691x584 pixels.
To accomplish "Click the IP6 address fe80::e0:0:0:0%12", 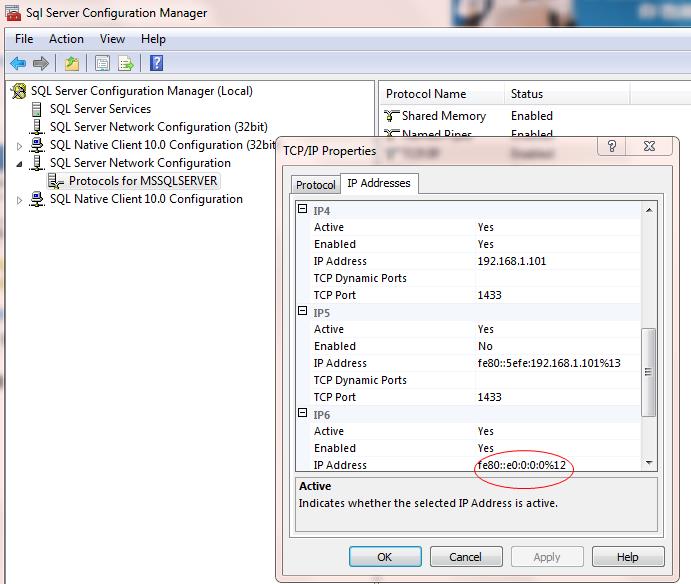I will pos(521,465).
